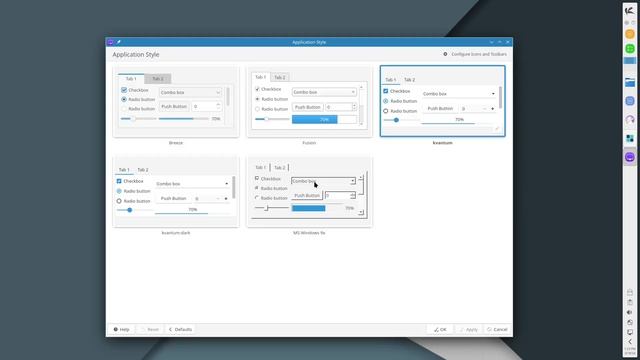Image resolution: width=640 pixels, height=360 pixels.
Task: Select Tab 1 in Fusion preview
Action: click(260, 77)
